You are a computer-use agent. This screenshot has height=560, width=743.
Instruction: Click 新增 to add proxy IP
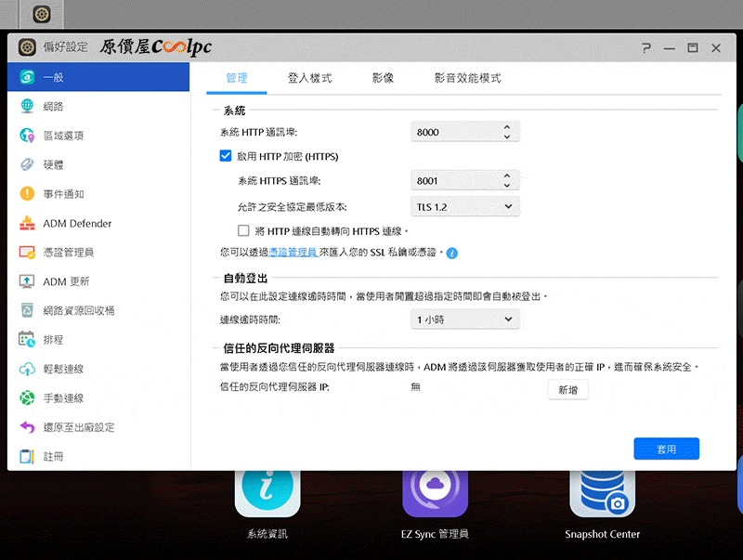click(x=567, y=389)
